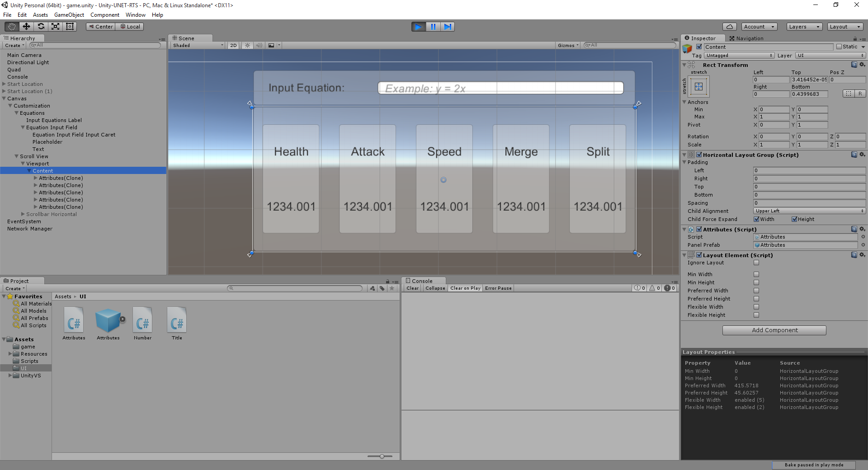Click the Add Component button
The width and height of the screenshot is (868, 470).
tap(774, 330)
